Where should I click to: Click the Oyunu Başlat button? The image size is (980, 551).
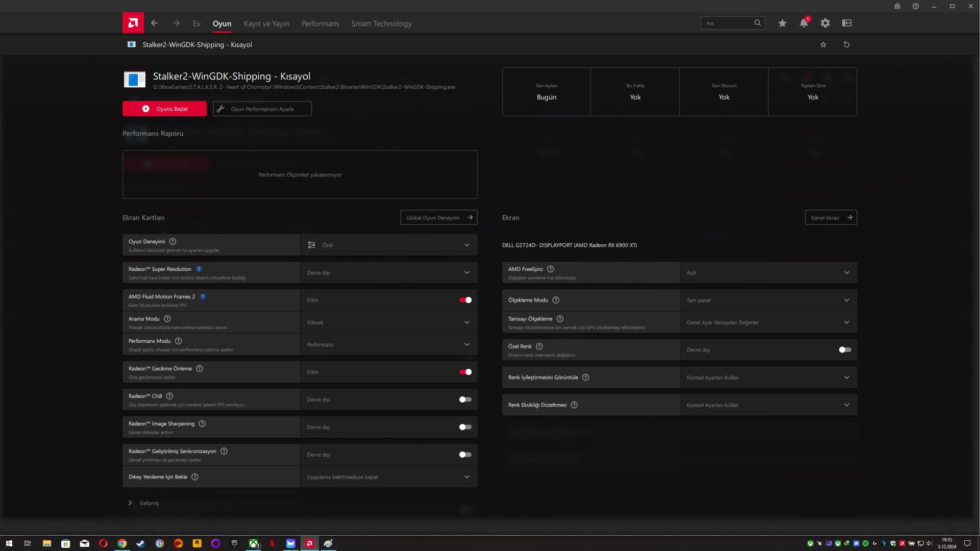pyautogui.click(x=164, y=109)
